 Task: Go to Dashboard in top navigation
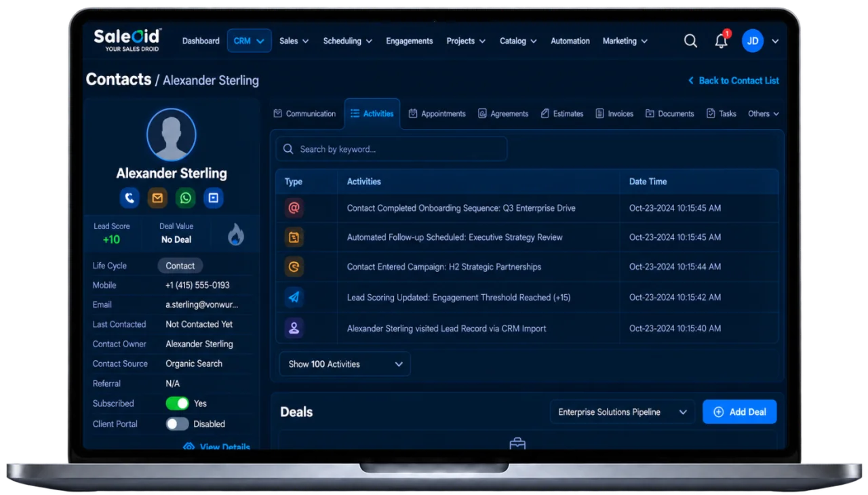pyautogui.click(x=201, y=41)
